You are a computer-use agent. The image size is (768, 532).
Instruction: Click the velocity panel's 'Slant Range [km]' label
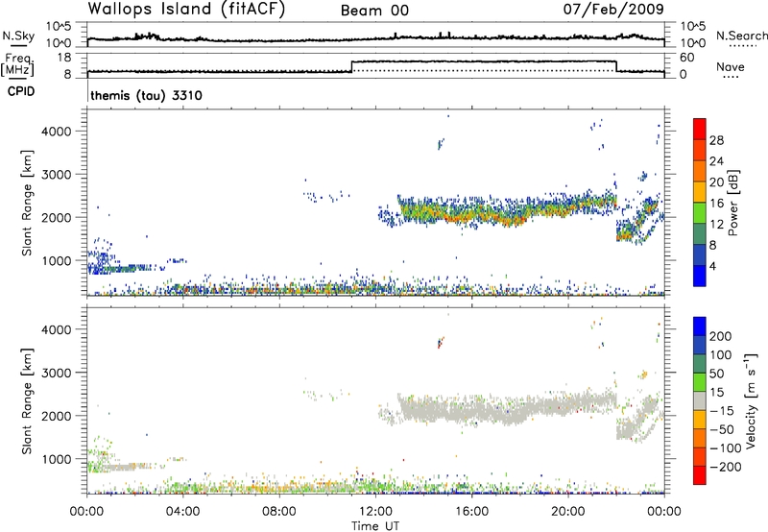[27, 400]
